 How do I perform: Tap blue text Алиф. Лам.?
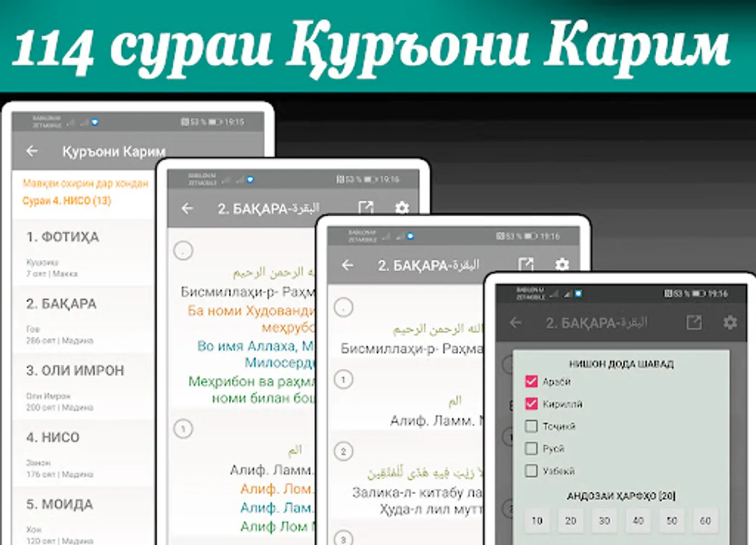point(277,507)
